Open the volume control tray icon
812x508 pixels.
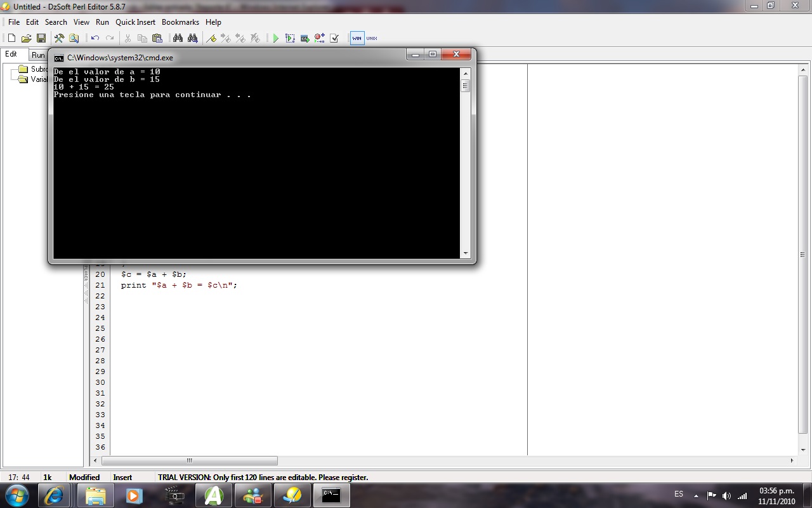coord(726,495)
